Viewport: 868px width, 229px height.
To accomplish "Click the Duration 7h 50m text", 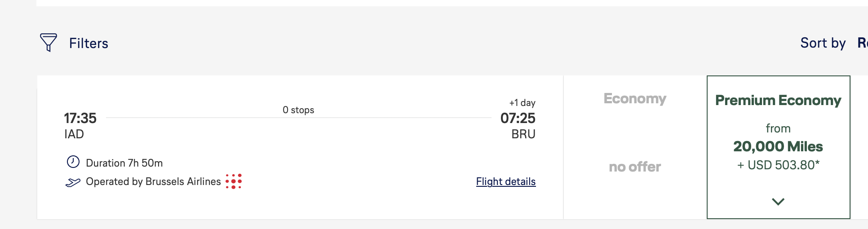I will [x=124, y=163].
